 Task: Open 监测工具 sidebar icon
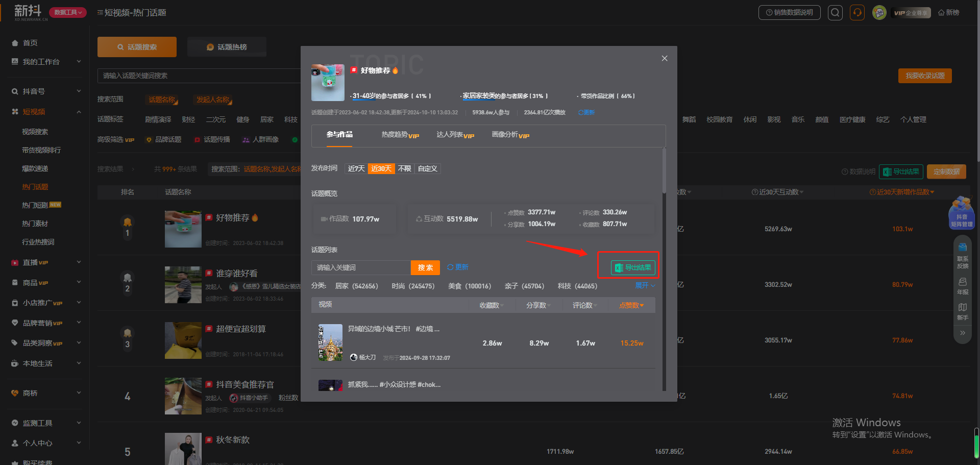click(x=15, y=423)
